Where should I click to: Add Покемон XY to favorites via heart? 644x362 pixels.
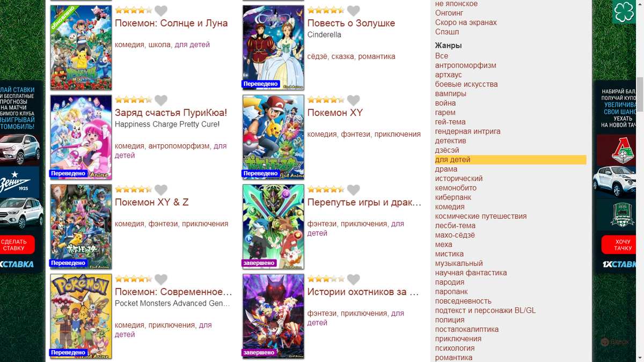point(353,100)
